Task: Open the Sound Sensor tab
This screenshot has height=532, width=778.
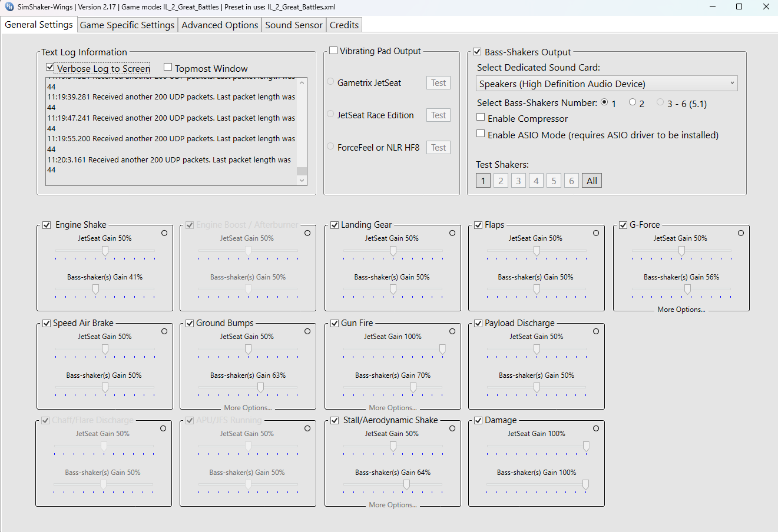Action: [294, 25]
